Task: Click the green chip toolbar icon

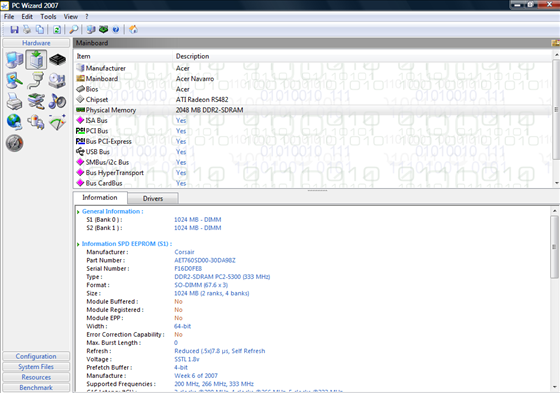Action: pos(104,30)
